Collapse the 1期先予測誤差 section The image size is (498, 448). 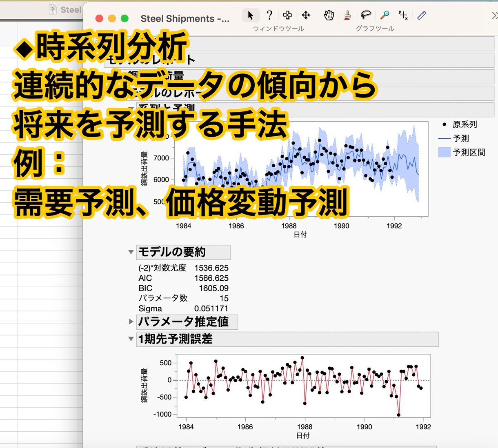pyautogui.click(x=131, y=339)
